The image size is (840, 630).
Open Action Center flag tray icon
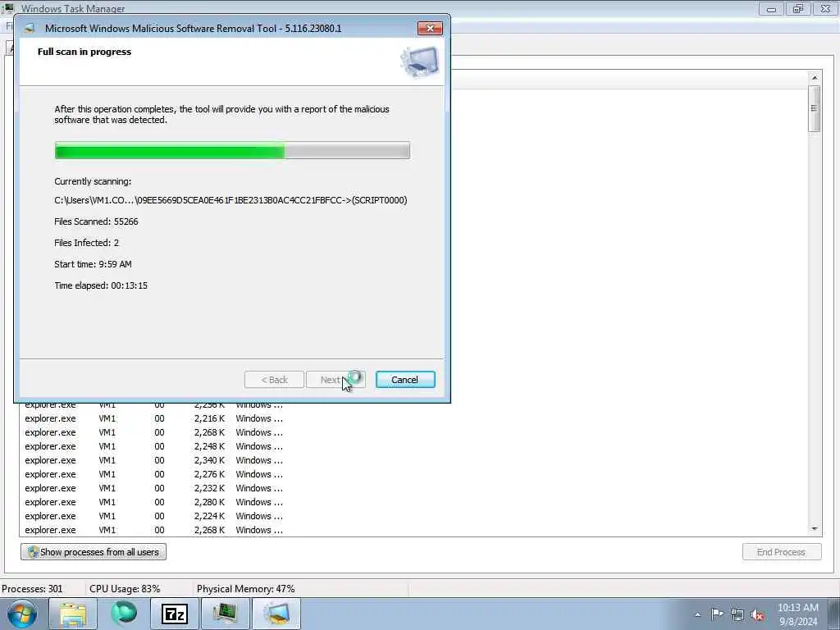coord(717,614)
